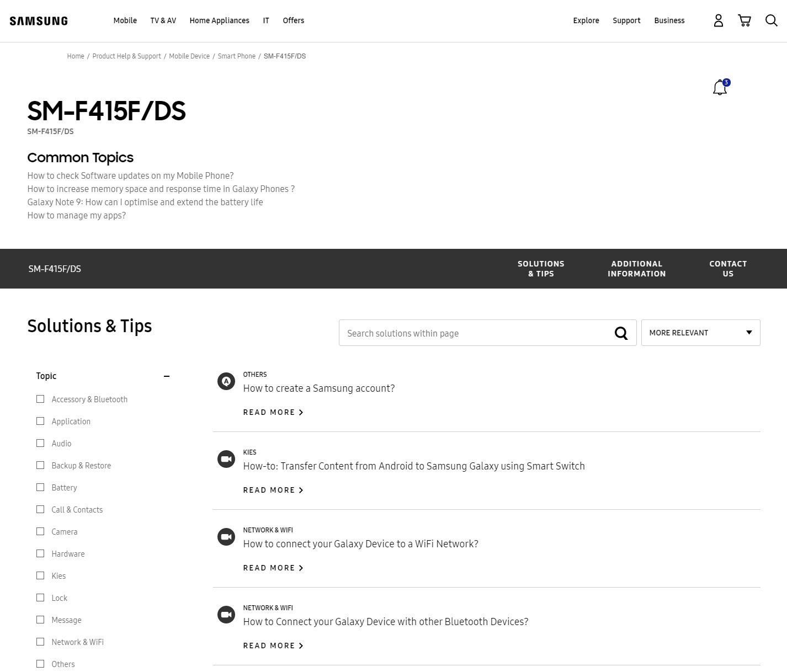Open 'How to manage my apps?' topic
Screen dimensions: 787x672
click(77, 216)
